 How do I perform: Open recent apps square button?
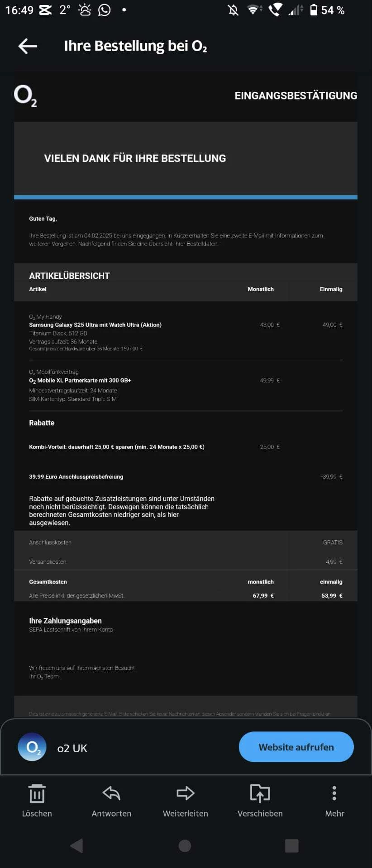[292, 846]
